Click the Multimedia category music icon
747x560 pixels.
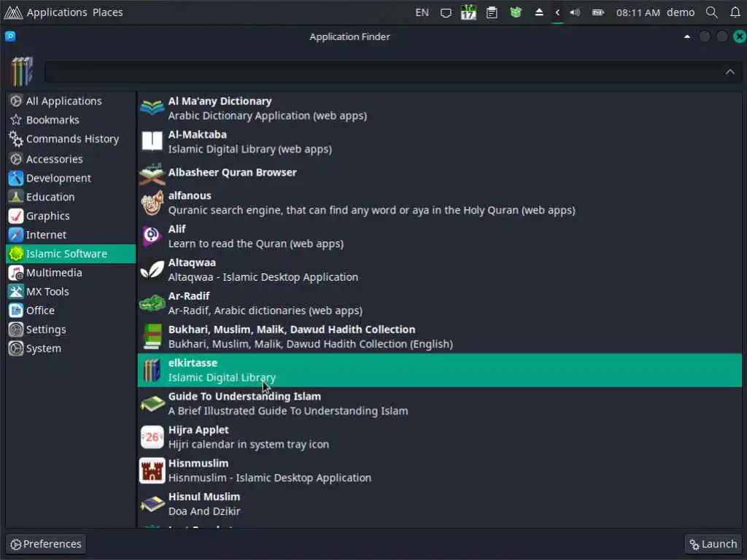click(16, 273)
